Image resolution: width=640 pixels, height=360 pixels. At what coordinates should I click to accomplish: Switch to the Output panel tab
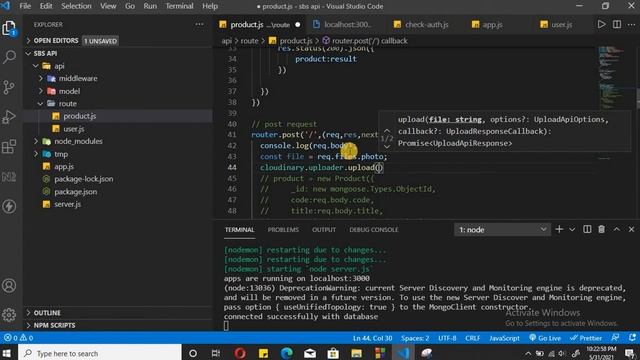tap(324, 230)
